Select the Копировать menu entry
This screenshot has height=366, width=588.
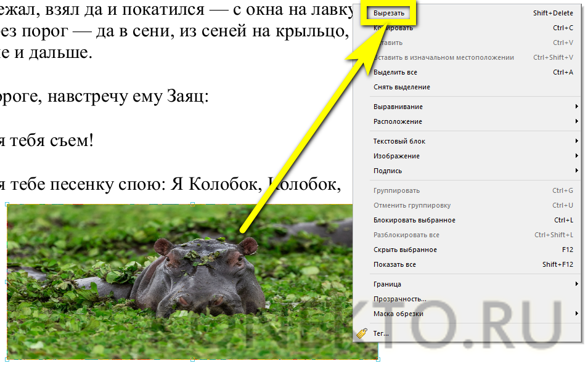[x=394, y=28]
